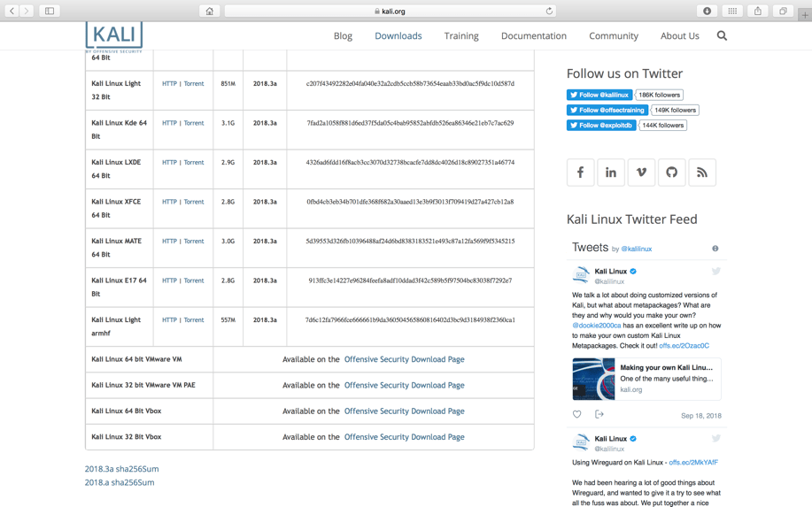Click the Vimeo social icon
Image resolution: width=812 pixels, height=507 pixels.
(x=641, y=173)
